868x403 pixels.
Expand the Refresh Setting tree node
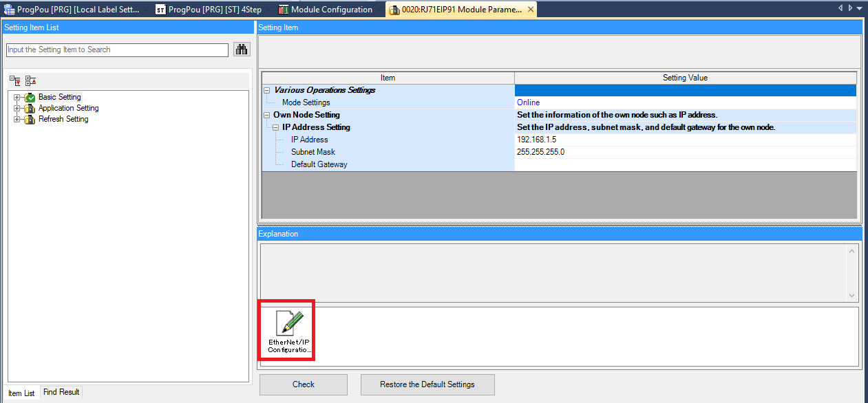pyautogui.click(x=17, y=120)
